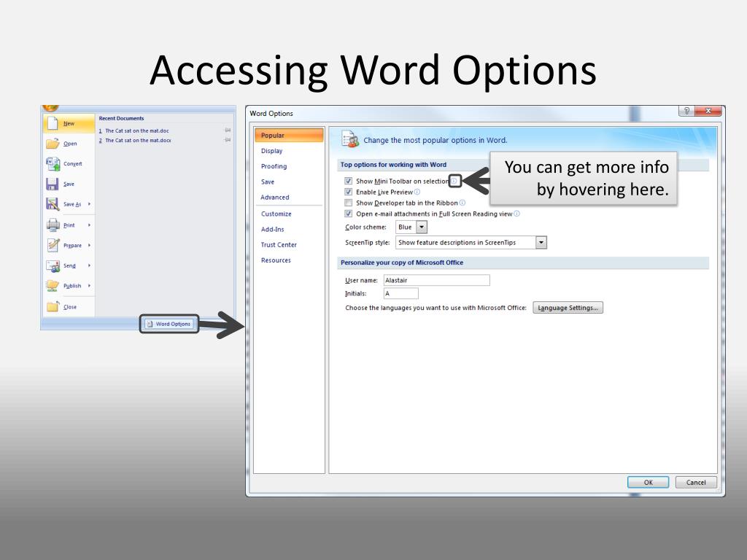Pin The Cat sat on the mat.docx
The height and width of the screenshot is (560, 747).
pos(228,140)
